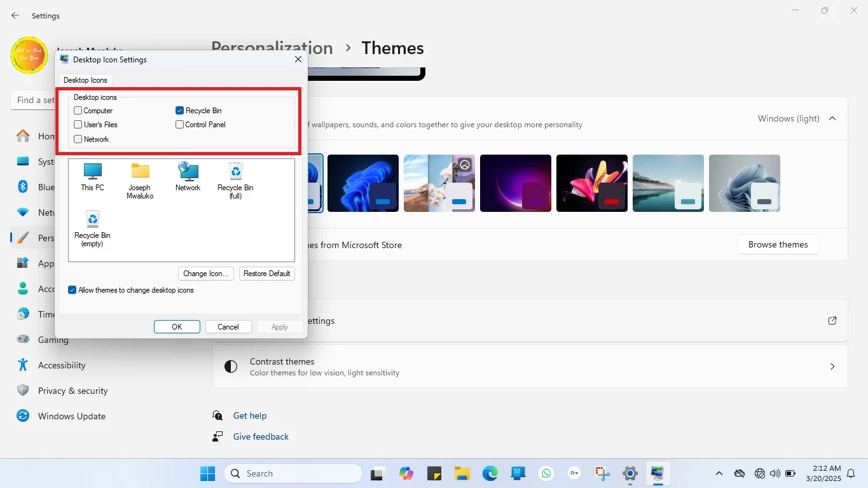Enable the User's Files checkbox
This screenshot has height=488, width=868.
78,125
